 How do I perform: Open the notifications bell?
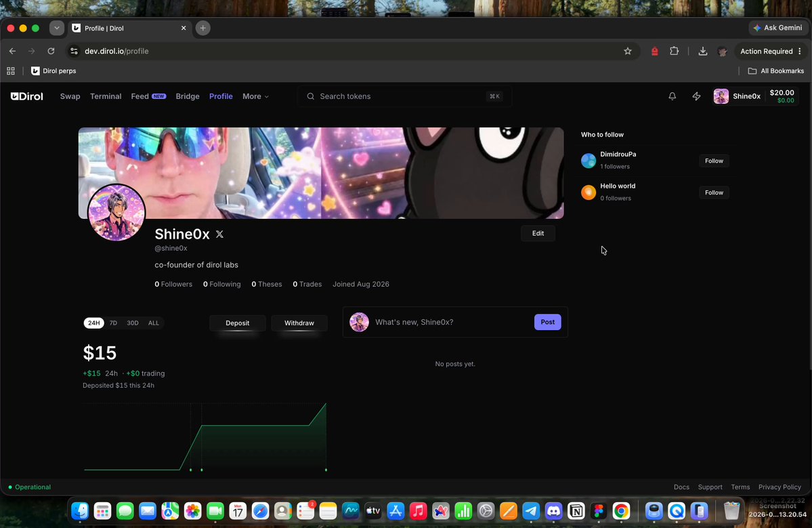pyautogui.click(x=672, y=96)
